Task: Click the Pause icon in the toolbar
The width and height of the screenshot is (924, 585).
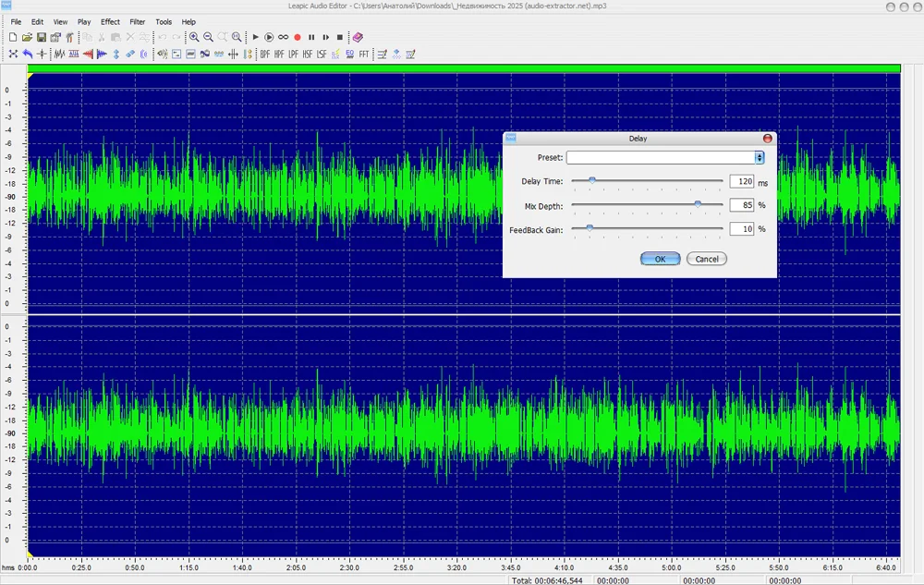Action: [x=311, y=37]
